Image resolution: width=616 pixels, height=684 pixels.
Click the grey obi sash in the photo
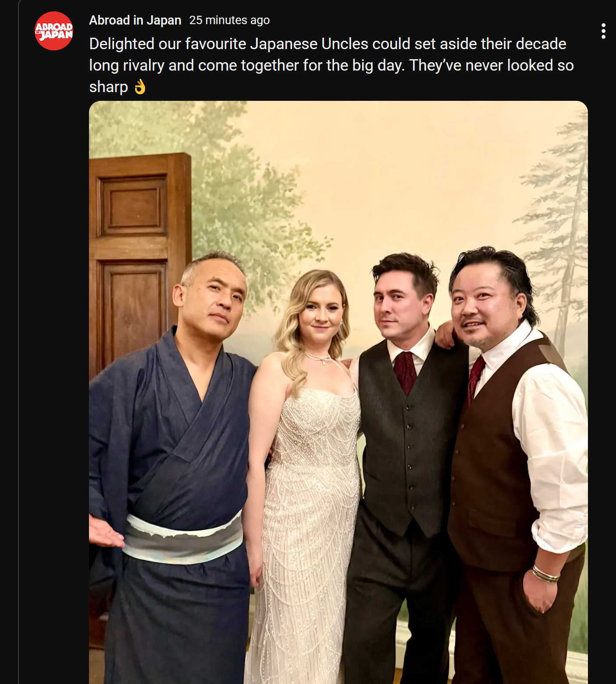click(183, 539)
